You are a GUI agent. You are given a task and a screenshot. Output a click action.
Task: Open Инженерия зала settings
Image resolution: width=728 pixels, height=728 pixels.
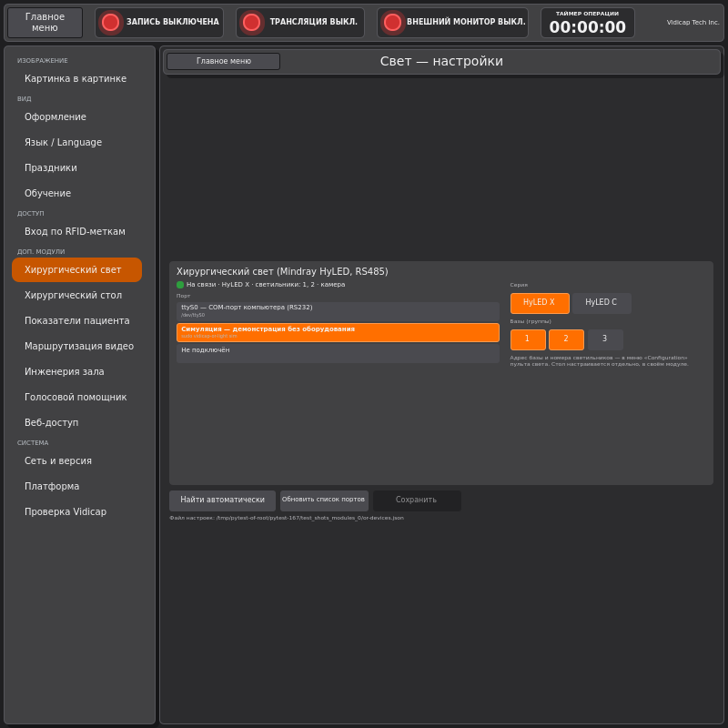click(x=76, y=372)
